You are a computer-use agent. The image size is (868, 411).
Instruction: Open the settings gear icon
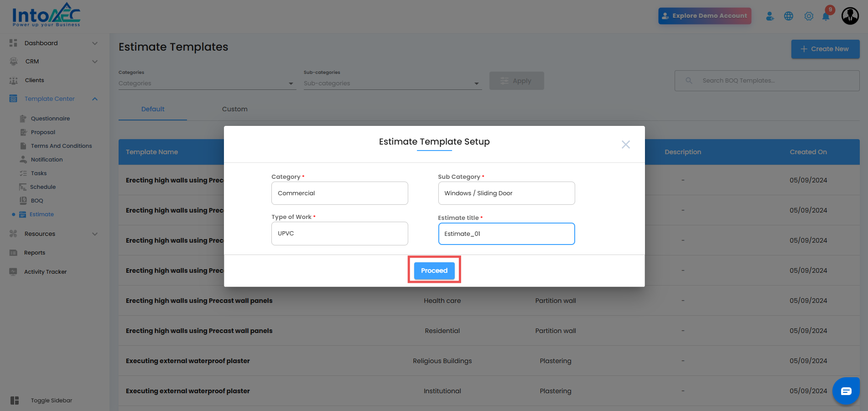click(809, 16)
